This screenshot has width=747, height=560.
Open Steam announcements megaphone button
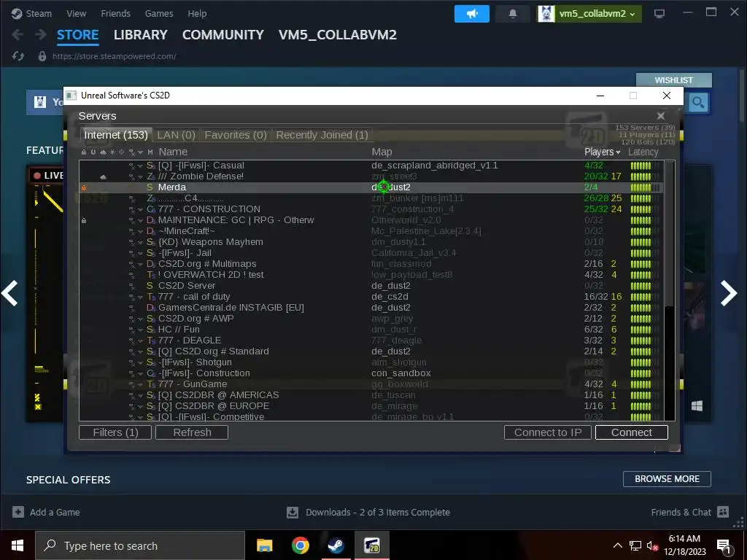click(472, 14)
